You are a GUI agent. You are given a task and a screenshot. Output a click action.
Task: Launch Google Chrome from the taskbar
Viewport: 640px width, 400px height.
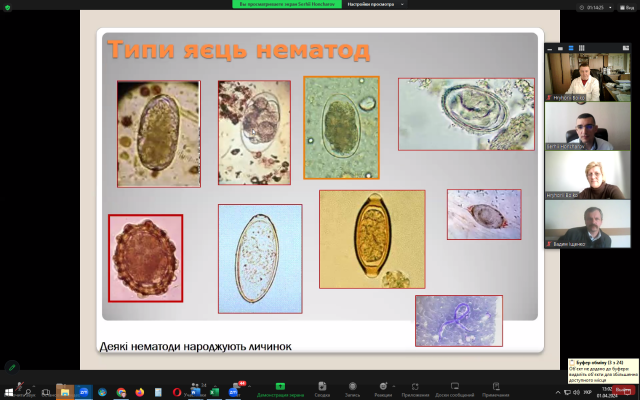click(121, 393)
